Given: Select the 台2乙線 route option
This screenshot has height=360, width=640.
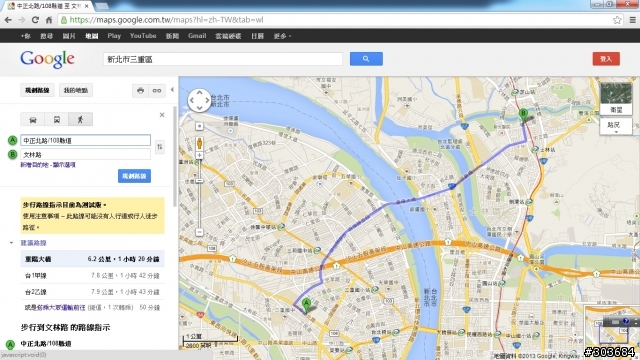Looking at the screenshot, I should [92, 292].
